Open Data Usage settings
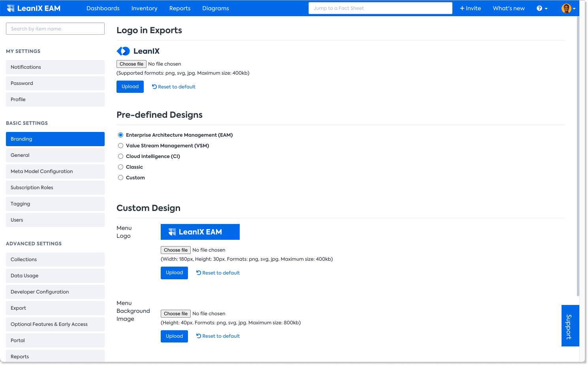Screen dimensions: 588x365 pos(55,276)
